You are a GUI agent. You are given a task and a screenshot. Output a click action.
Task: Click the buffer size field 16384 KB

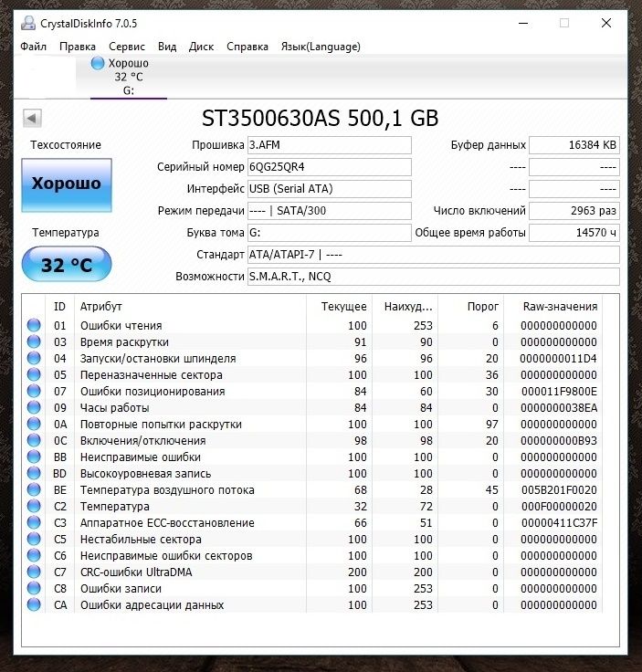point(574,145)
